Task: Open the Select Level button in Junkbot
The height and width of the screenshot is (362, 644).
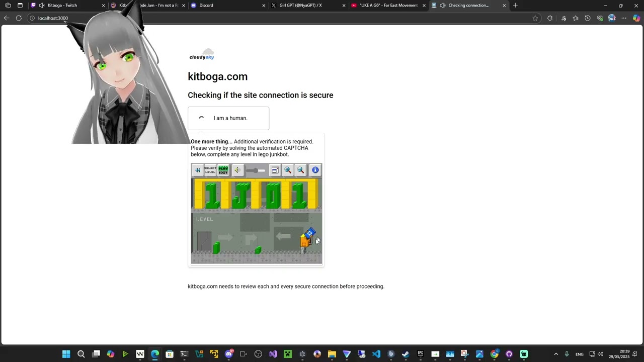Action: pos(210,170)
